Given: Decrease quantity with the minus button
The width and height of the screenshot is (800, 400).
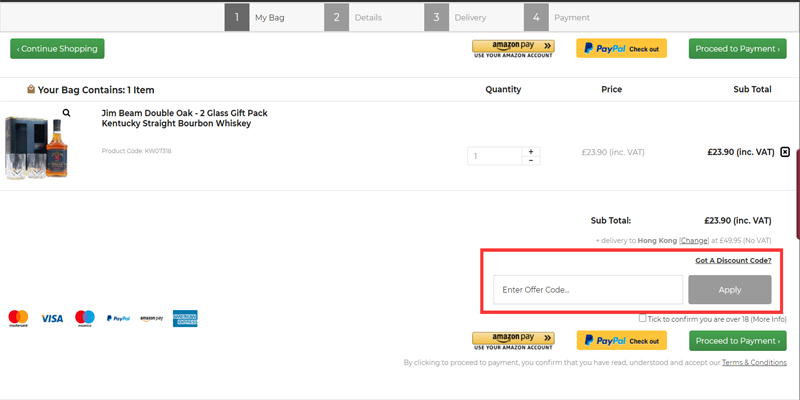Looking at the screenshot, I should [531, 160].
